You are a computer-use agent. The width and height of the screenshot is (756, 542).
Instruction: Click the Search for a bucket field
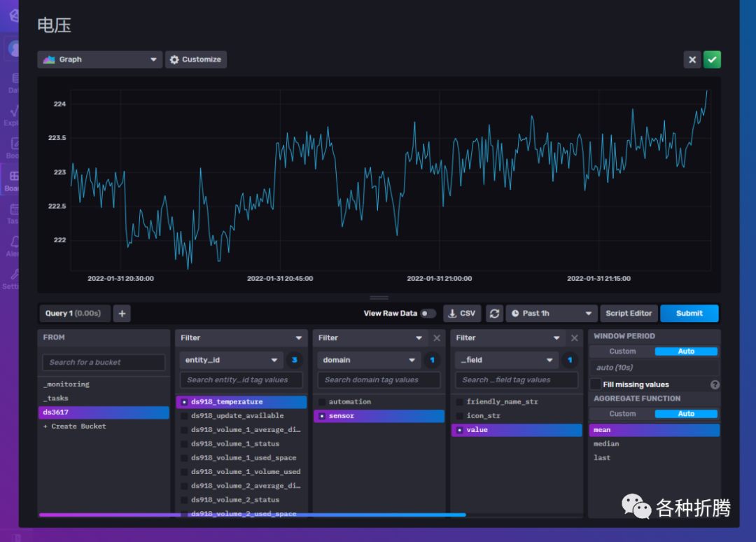pyautogui.click(x=104, y=362)
